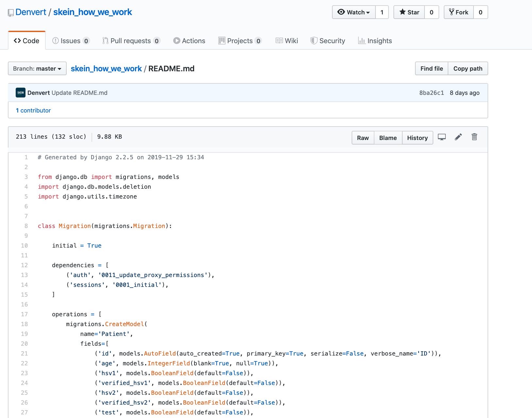Click the play icon on the Actions tab
The height and width of the screenshot is (418, 532).
coord(177,41)
